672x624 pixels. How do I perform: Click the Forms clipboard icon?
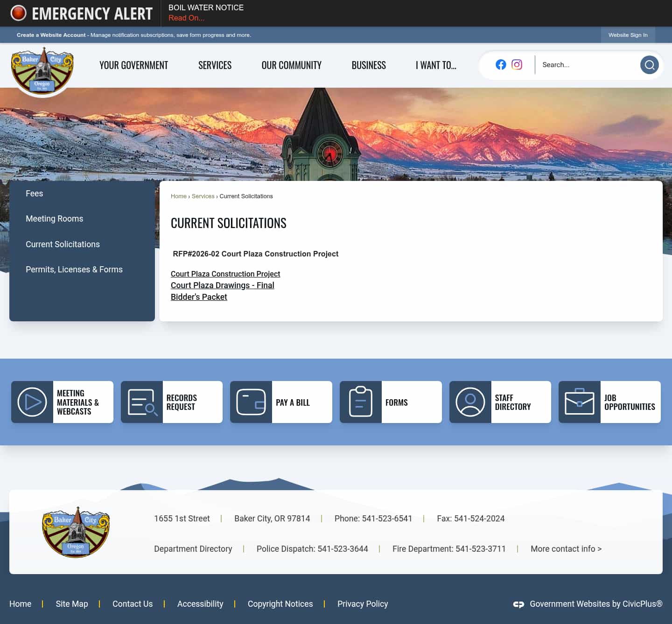pyautogui.click(x=360, y=402)
